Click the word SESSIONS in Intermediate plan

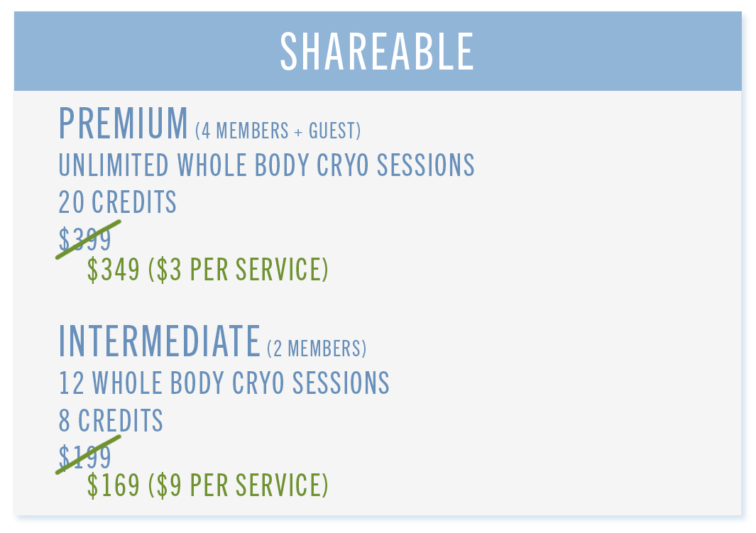pyautogui.click(x=341, y=383)
